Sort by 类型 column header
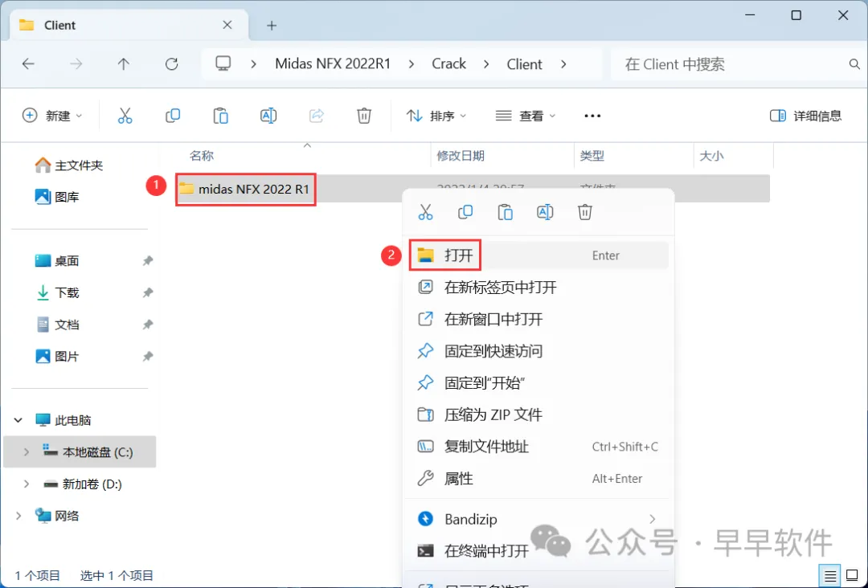 click(x=592, y=156)
